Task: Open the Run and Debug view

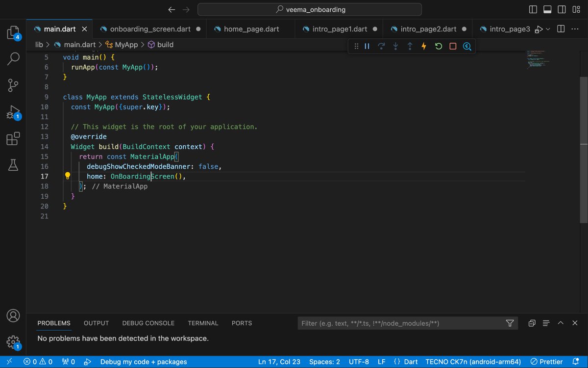Action: (13, 112)
